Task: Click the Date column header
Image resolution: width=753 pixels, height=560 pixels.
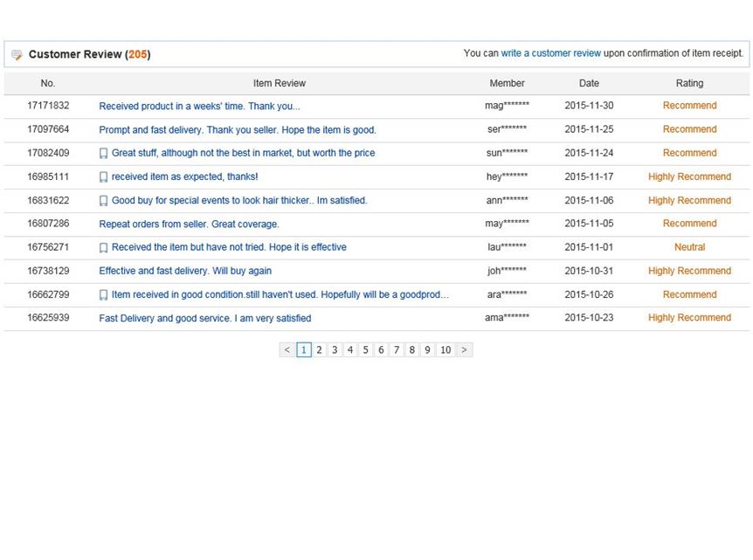Action: (589, 83)
